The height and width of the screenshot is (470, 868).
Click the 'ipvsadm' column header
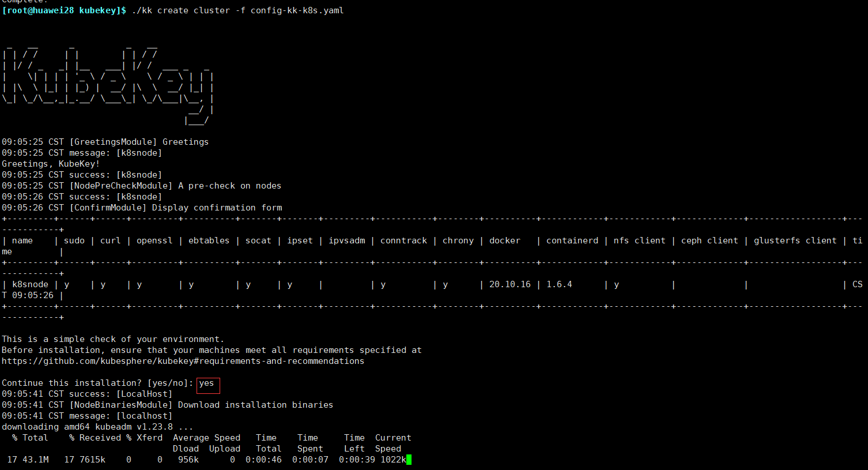pyautogui.click(x=346, y=240)
